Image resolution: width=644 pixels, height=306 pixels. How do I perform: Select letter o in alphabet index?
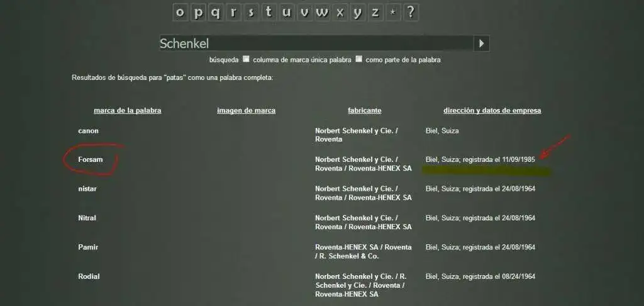[x=180, y=13]
